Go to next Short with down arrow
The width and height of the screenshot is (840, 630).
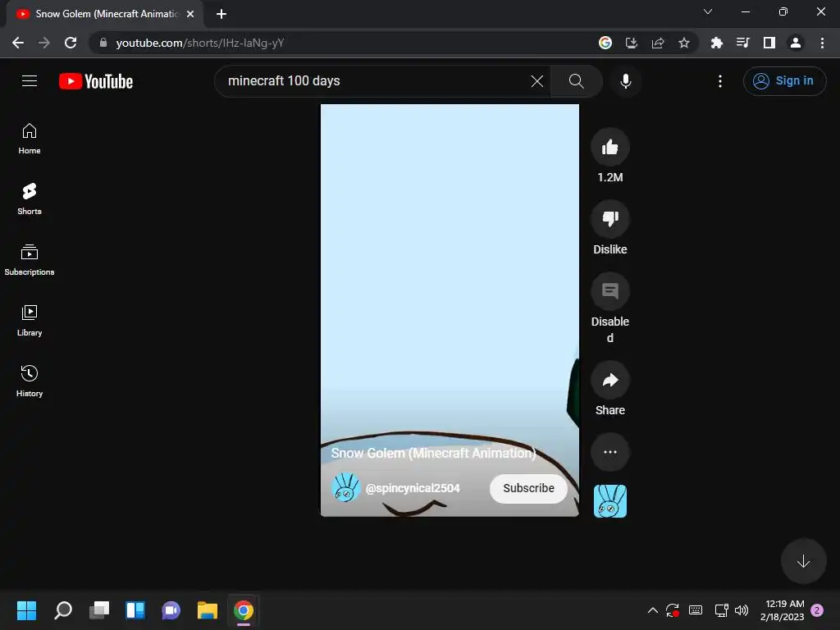pyautogui.click(x=803, y=561)
